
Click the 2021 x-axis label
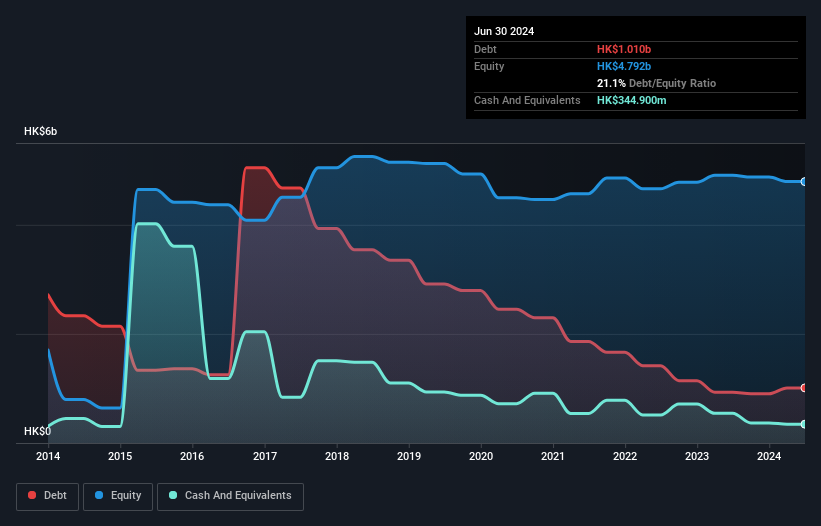553,456
